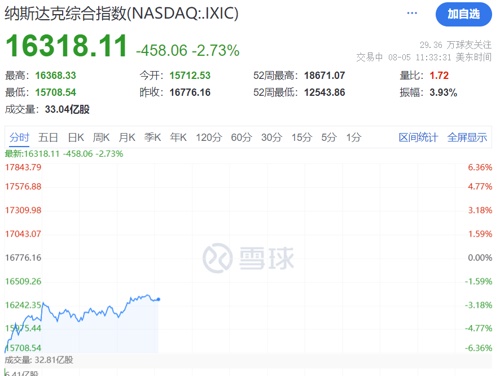Open the 季K quarterly chart tab

coord(153,137)
